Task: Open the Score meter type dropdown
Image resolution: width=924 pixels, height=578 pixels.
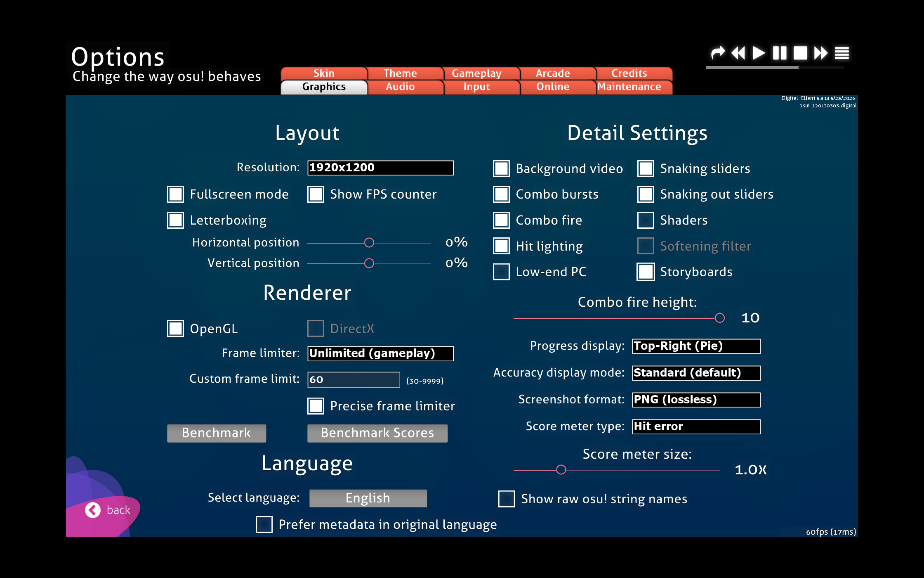Action: (x=696, y=426)
